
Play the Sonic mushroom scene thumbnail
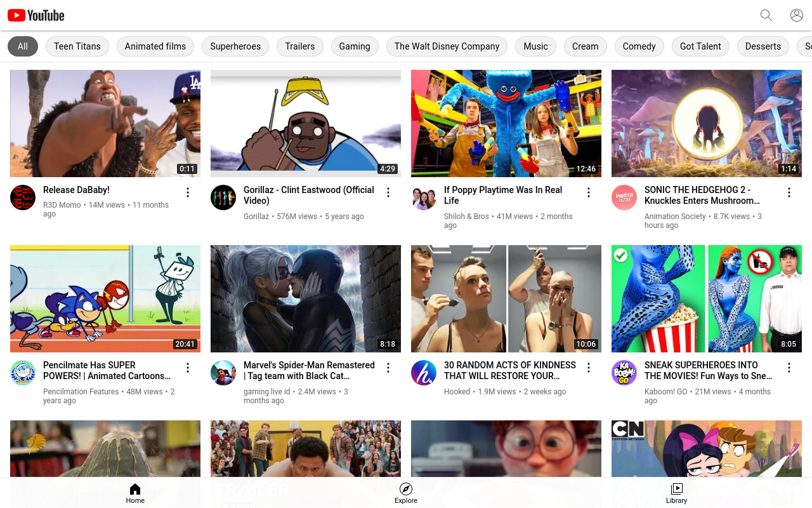(707, 123)
